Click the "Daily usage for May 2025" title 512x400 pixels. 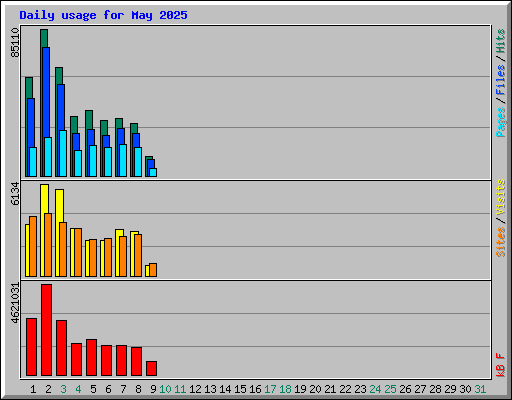103,15
